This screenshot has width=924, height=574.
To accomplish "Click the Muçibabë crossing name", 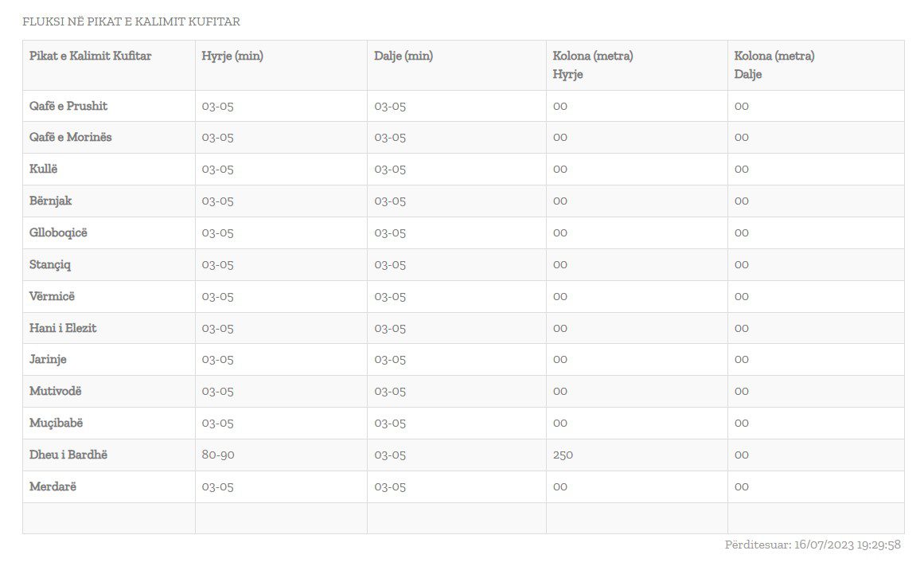I will click(56, 423).
